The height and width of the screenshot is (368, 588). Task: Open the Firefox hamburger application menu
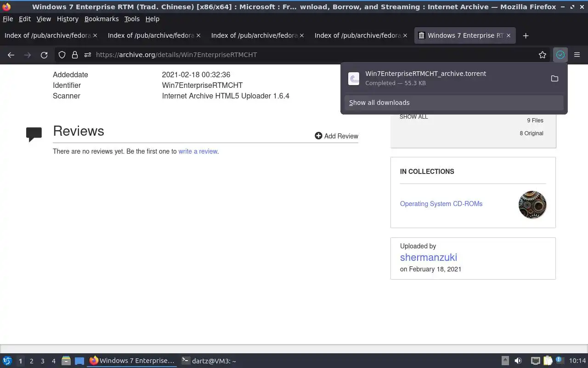(577, 55)
